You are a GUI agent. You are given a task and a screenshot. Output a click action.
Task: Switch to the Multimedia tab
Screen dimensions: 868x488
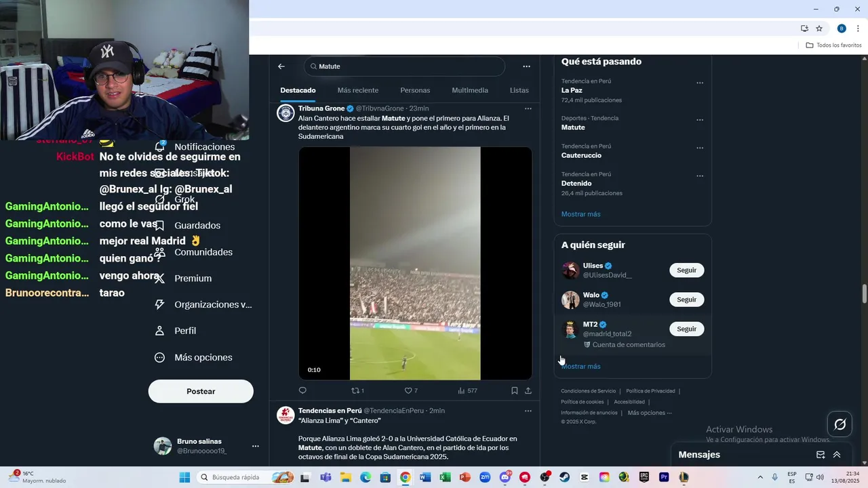click(x=470, y=90)
